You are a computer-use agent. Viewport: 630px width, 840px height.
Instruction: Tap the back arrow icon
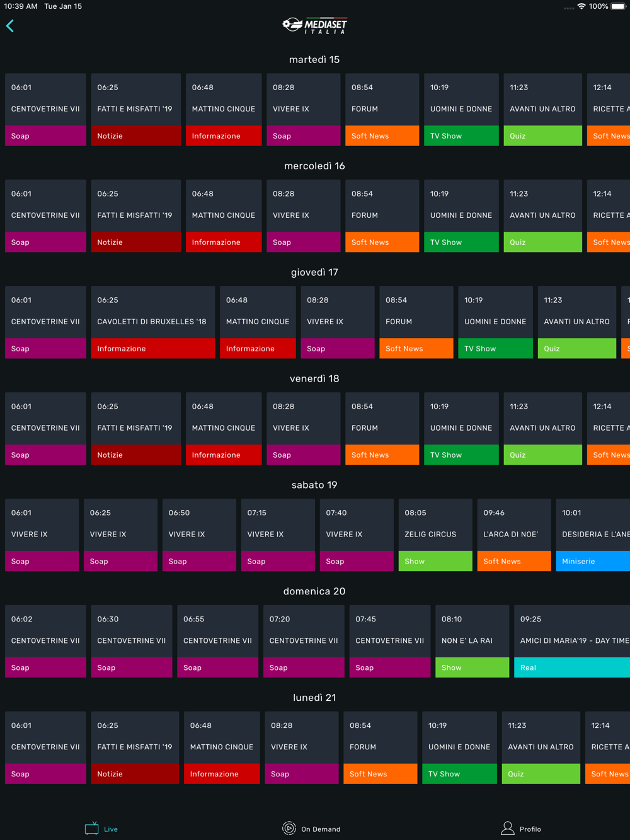point(10,26)
